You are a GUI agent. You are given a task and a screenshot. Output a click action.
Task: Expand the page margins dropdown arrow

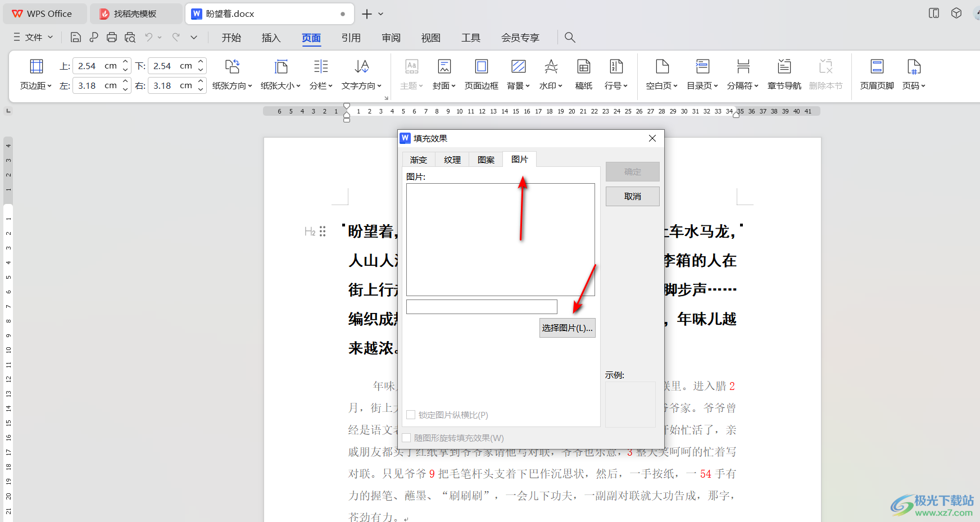point(49,86)
